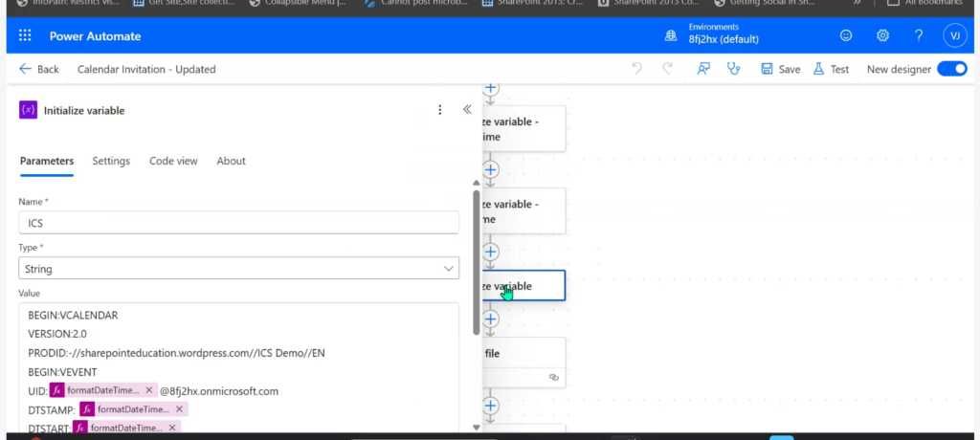
Task: Insert a step above the highlighted variable card
Action: pyautogui.click(x=491, y=252)
